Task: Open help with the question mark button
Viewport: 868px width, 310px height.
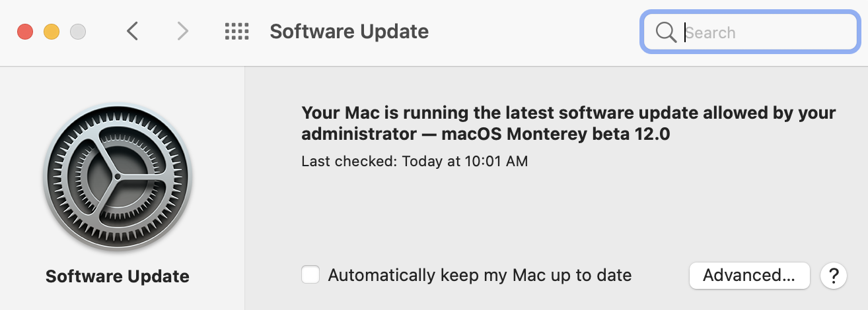Action: 834,275
